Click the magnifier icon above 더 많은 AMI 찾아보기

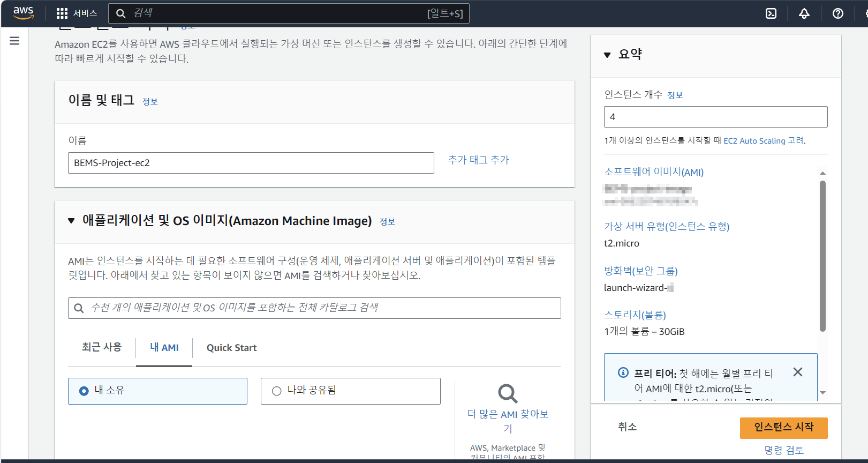508,393
